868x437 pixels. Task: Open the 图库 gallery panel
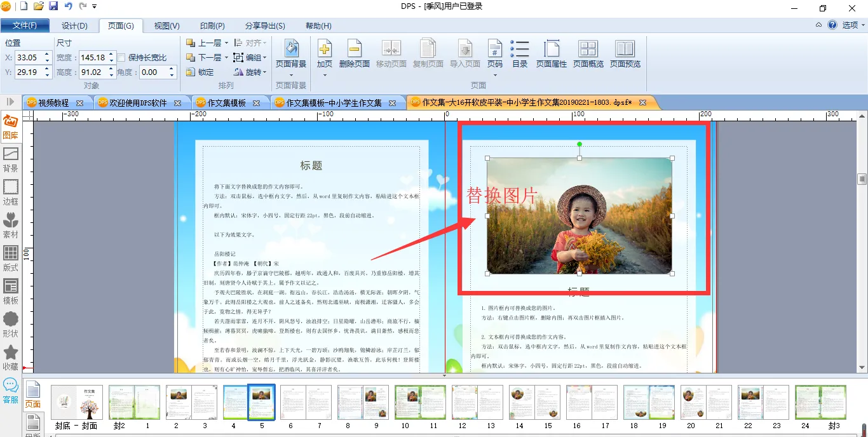10,126
